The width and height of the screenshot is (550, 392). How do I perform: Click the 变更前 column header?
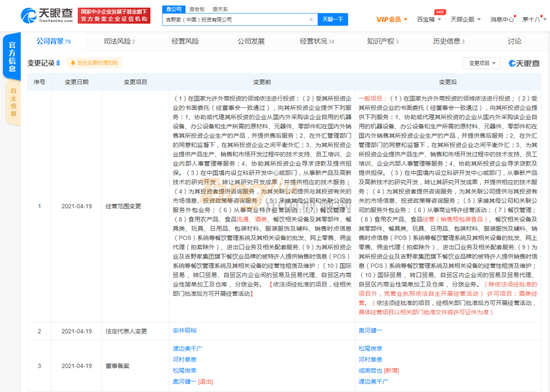point(262,82)
